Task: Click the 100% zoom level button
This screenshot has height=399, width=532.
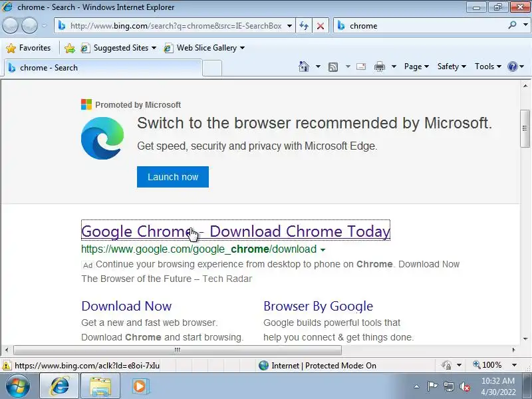Action: [487, 365]
